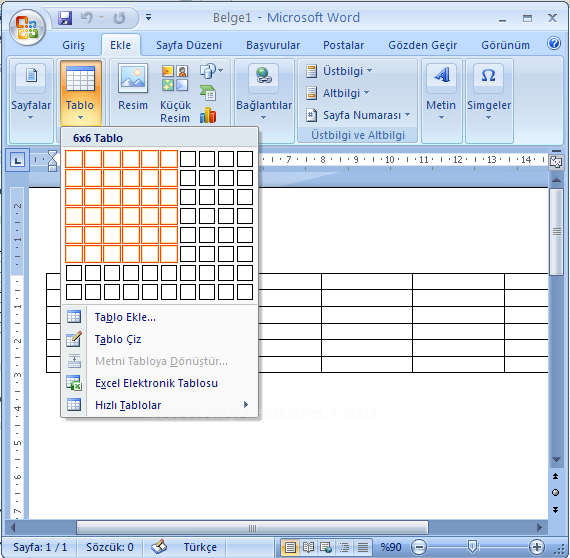
Task: Expand the Sayfalar group
Action: [31, 101]
